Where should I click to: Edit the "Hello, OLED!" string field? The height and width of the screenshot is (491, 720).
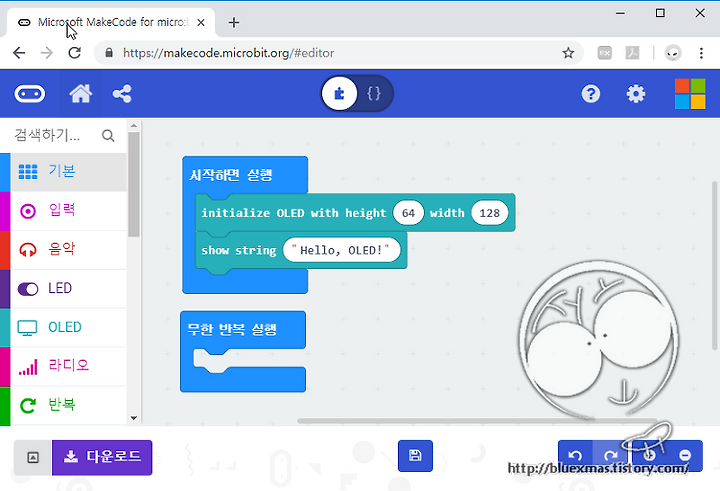click(x=341, y=250)
